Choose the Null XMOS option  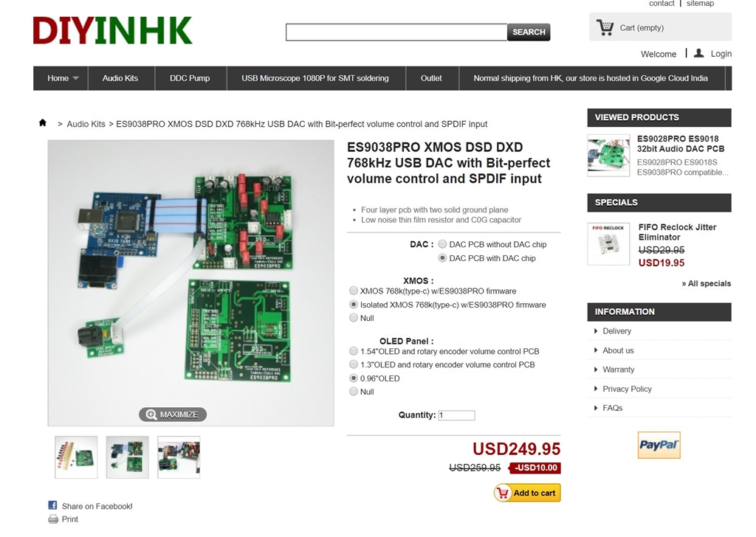tap(354, 318)
